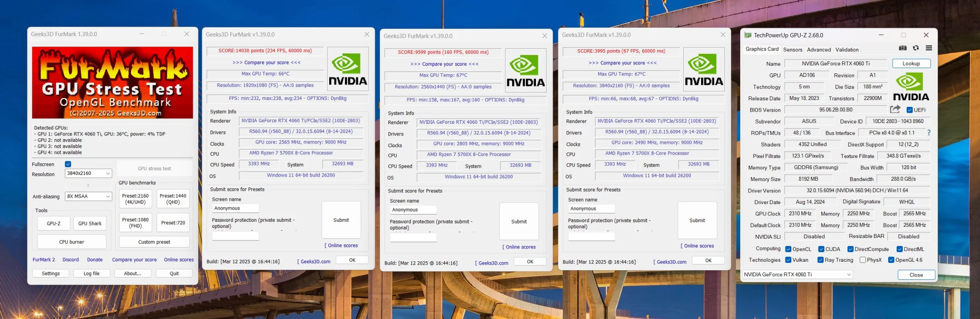Viewport: 980px width, 319px height.
Task: Click the NVIDIA logo in GPU-Z
Action: point(911,87)
